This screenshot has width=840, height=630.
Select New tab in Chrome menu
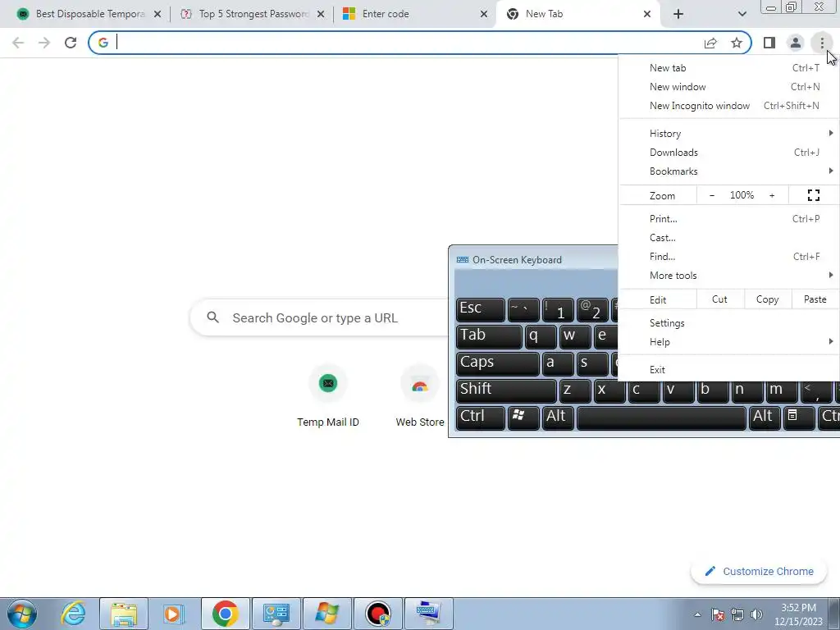point(729,68)
